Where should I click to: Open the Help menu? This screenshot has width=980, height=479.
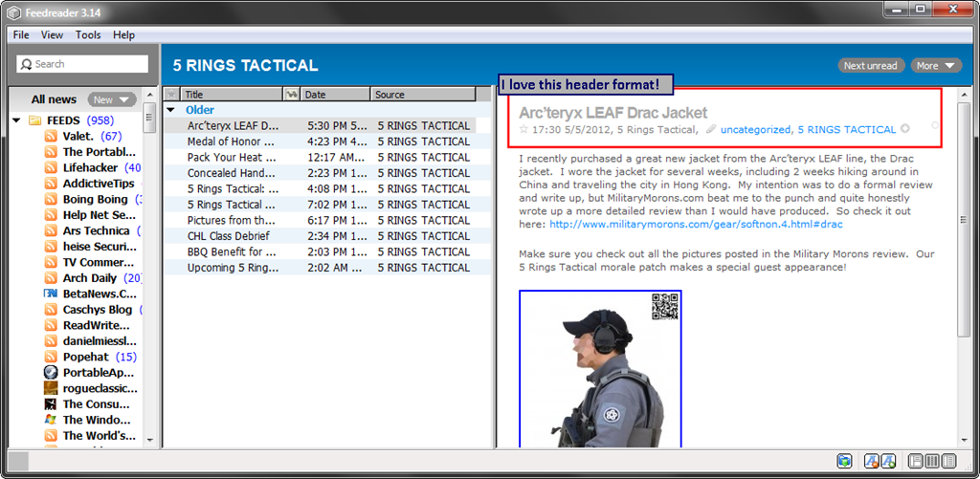[123, 35]
